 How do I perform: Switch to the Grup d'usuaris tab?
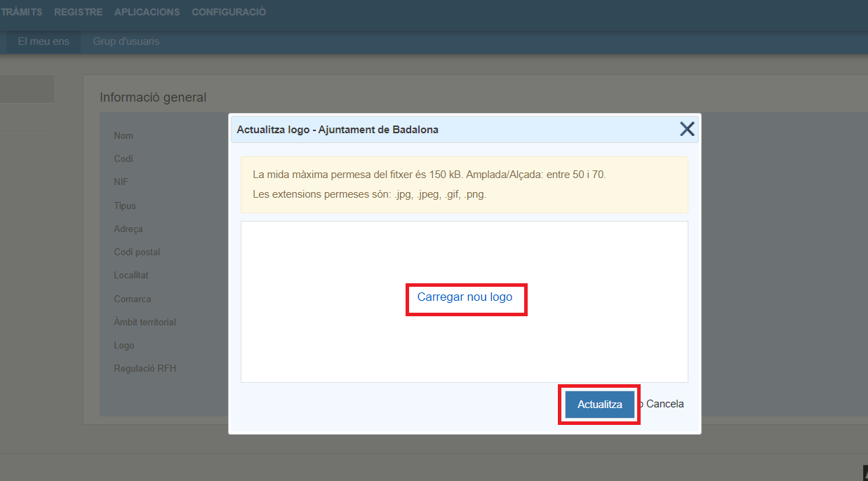[126, 42]
